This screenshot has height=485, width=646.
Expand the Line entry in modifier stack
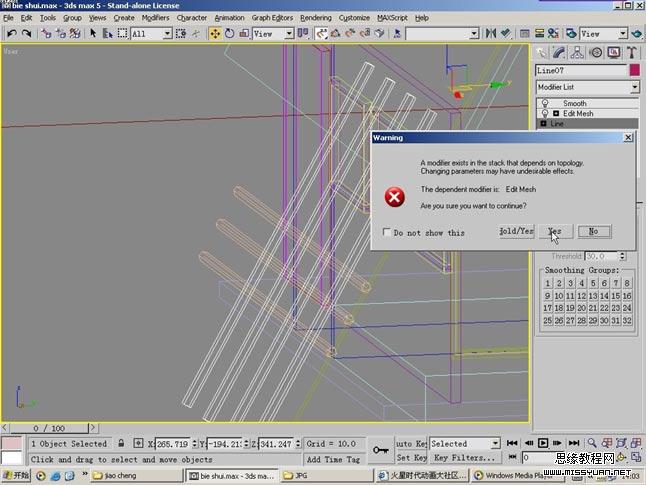point(543,124)
